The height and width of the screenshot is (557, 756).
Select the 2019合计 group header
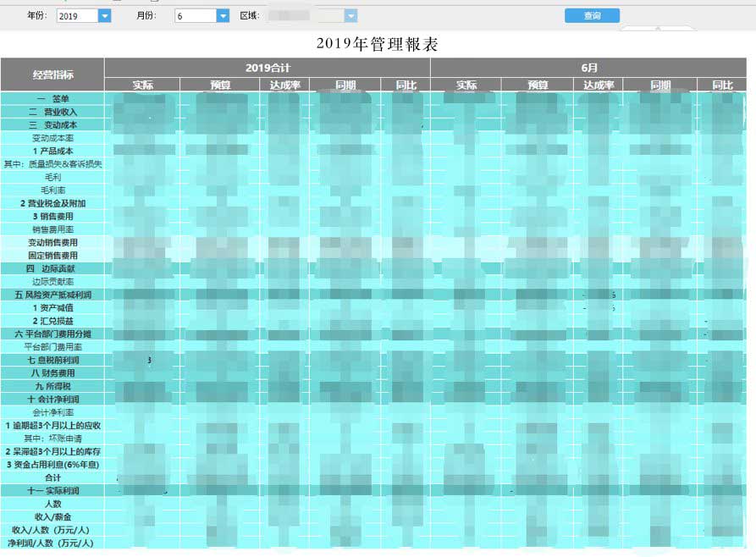coord(268,68)
